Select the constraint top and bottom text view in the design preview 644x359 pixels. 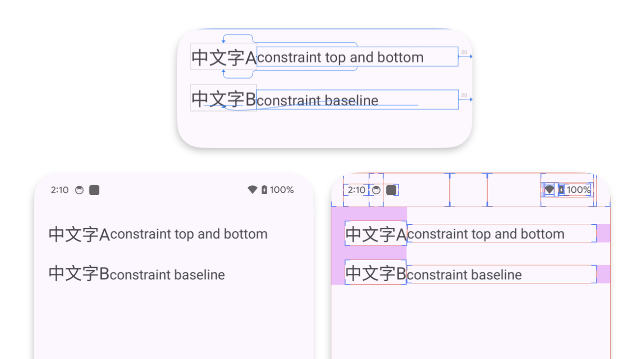[339, 57]
